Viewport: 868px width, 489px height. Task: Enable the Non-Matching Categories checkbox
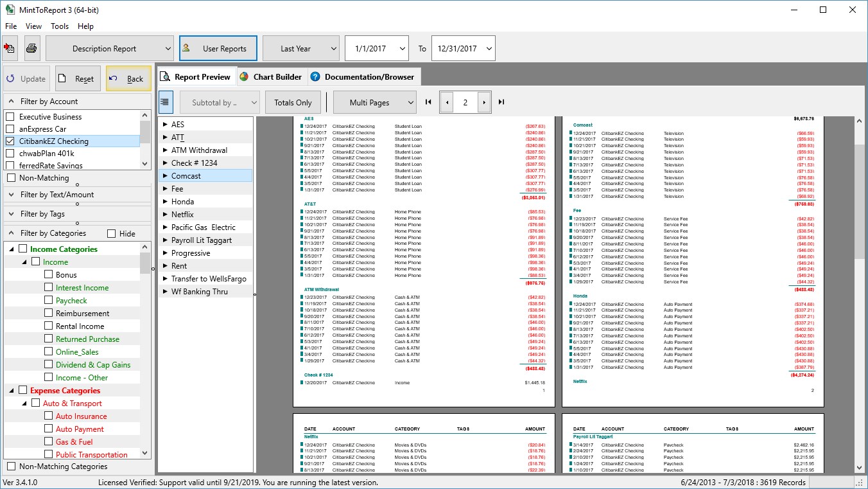pos(11,467)
